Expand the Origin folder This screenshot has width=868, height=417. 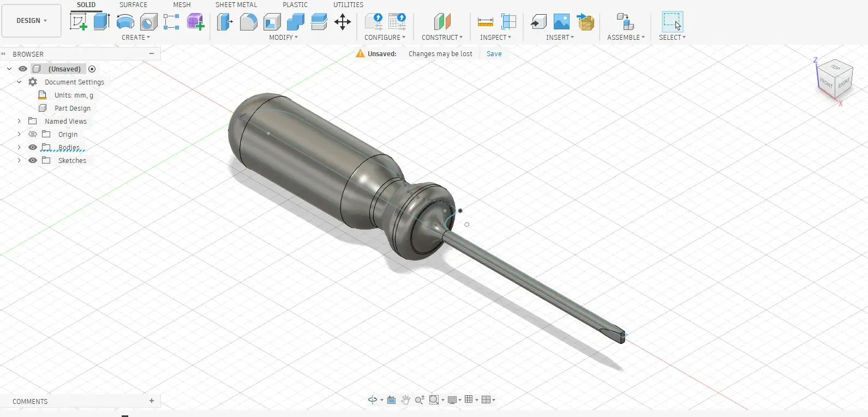click(19, 134)
